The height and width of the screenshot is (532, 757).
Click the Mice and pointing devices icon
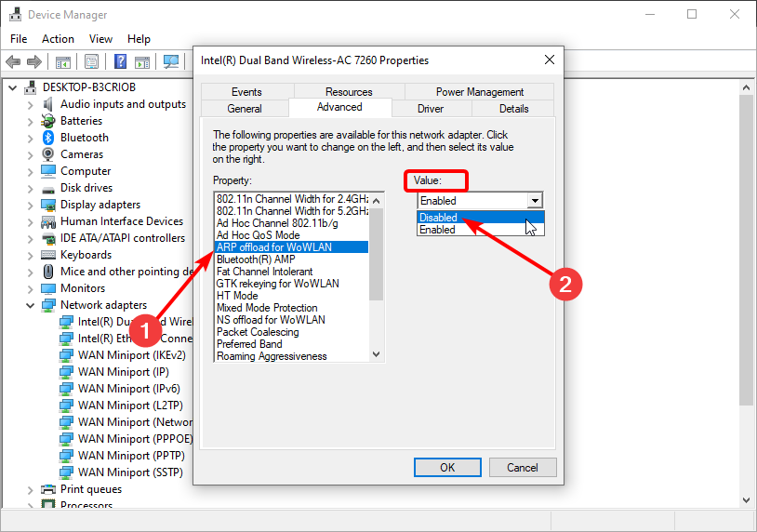(x=48, y=272)
